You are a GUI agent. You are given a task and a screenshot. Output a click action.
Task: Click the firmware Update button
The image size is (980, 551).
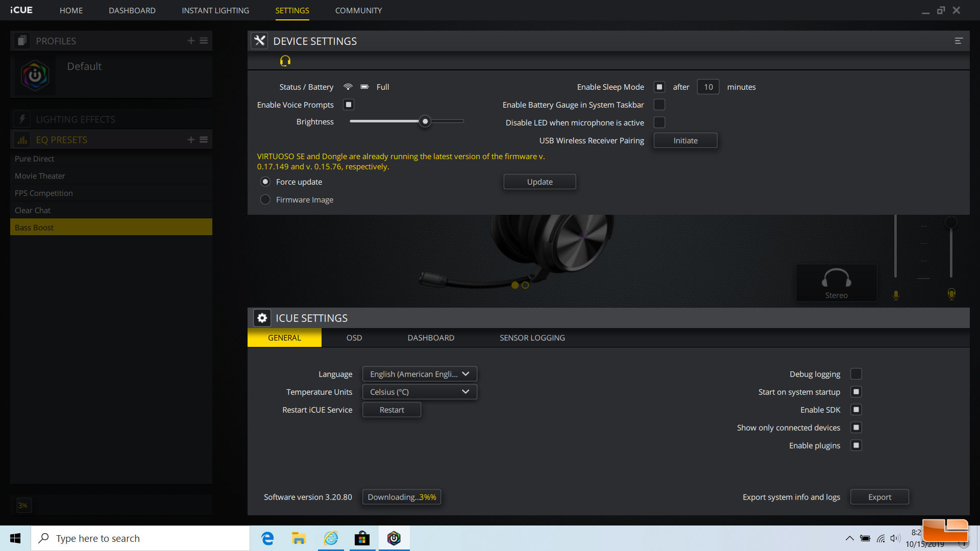(540, 182)
